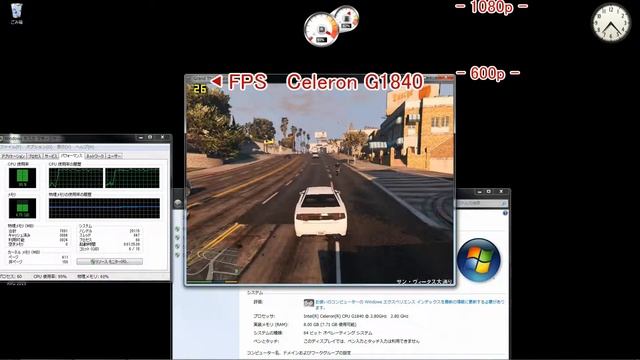
Task: Click the ペンとタッチ value text
Action: click(362, 341)
